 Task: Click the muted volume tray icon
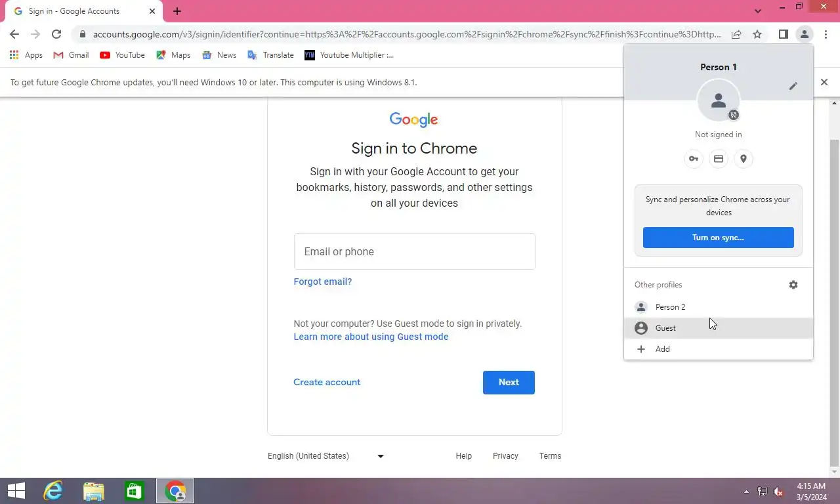point(779,492)
